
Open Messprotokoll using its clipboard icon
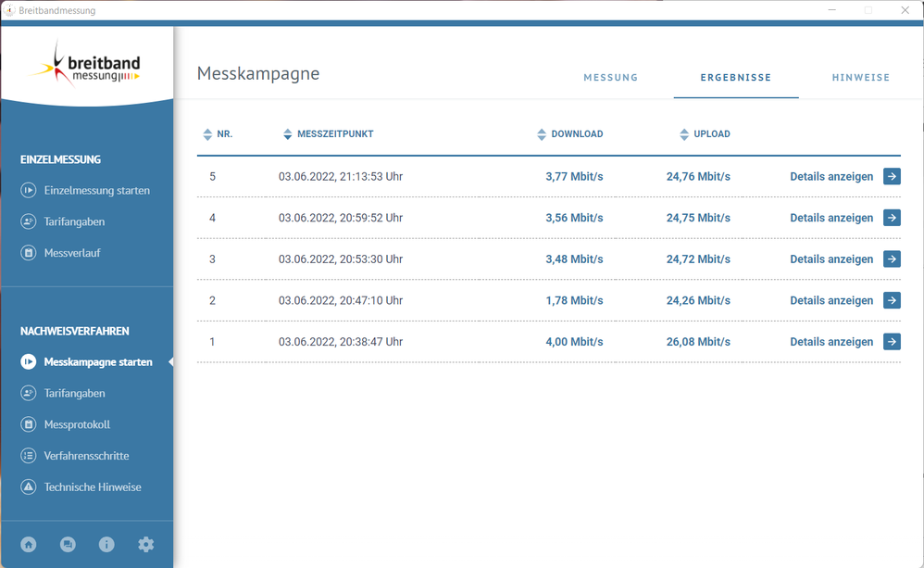(x=29, y=423)
